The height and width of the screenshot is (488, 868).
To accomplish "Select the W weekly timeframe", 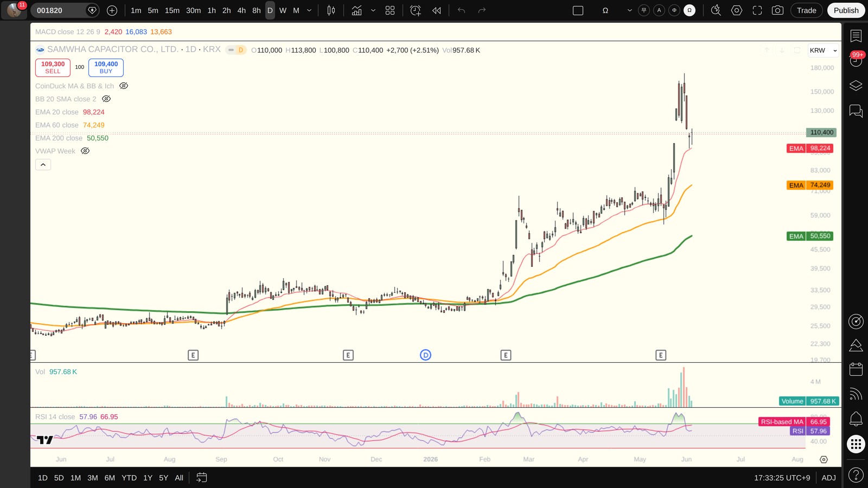I will [283, 10].
